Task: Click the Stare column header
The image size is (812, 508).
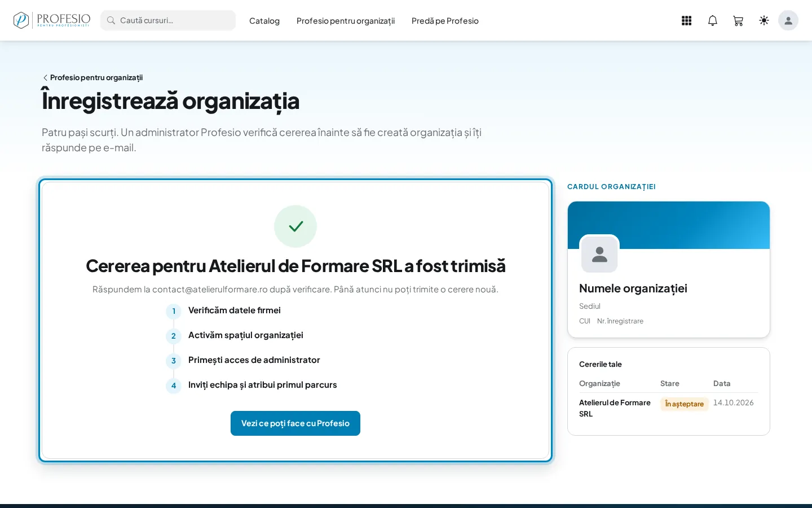Action: pos(670,383)
